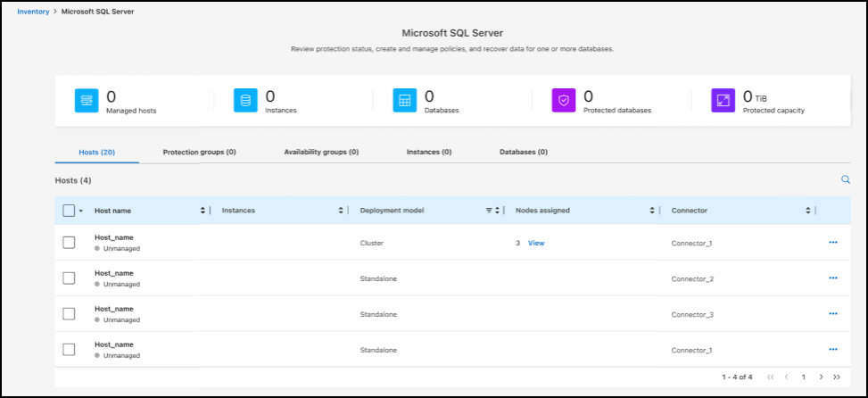Go to the next page of results

pyautogui.click(x=821, y=377)
